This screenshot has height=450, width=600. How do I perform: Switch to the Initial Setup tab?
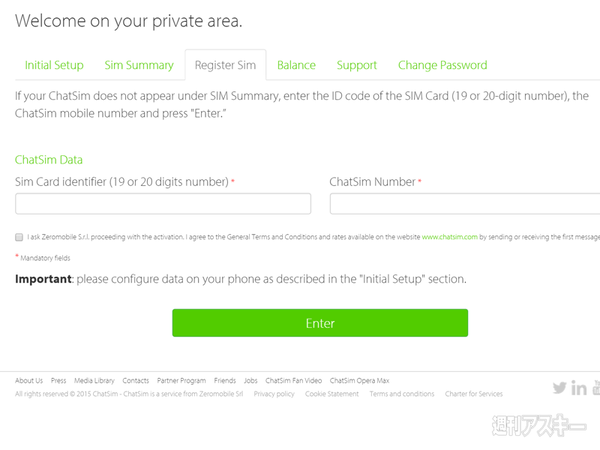pos(54,65)
